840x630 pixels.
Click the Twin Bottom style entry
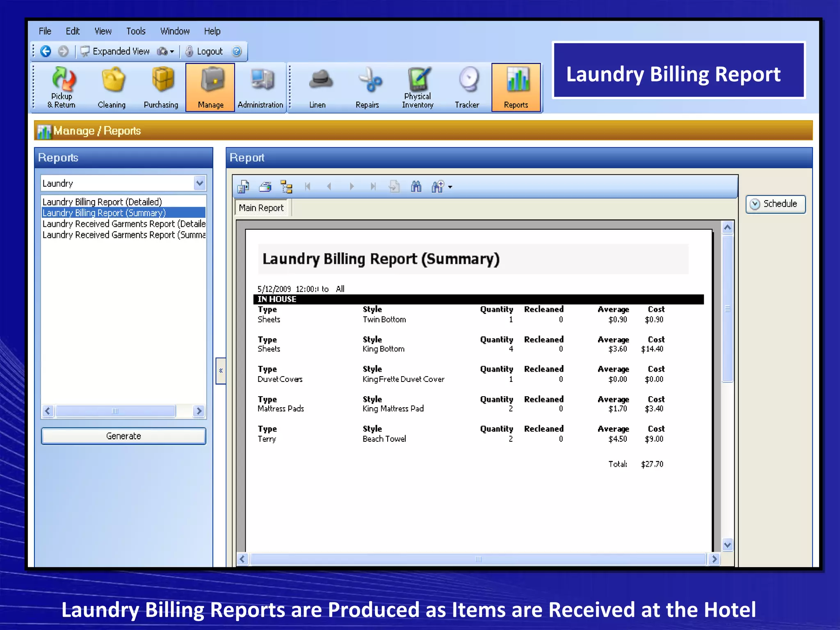384,320
